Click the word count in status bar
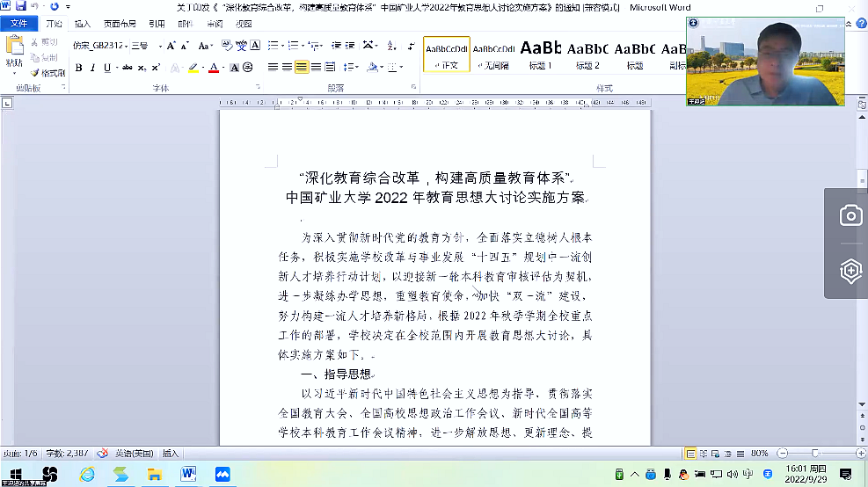 pyautogui.click(x=69, y=454)
